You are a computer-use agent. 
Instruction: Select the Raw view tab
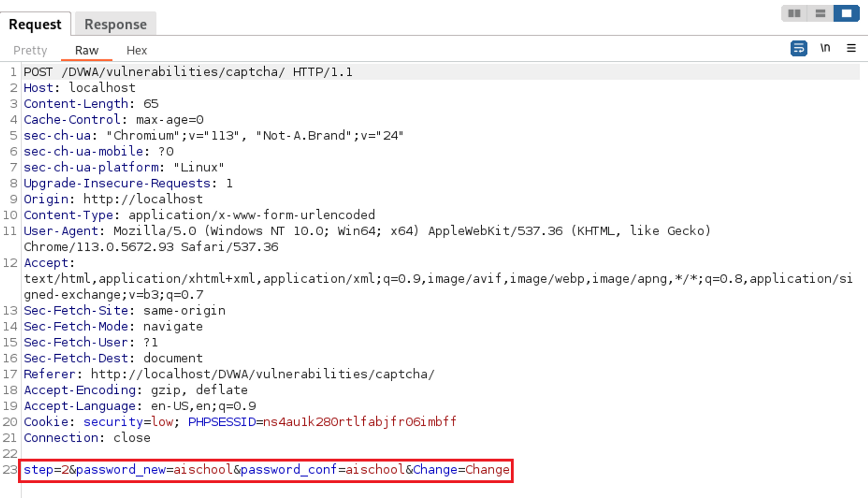87,50
